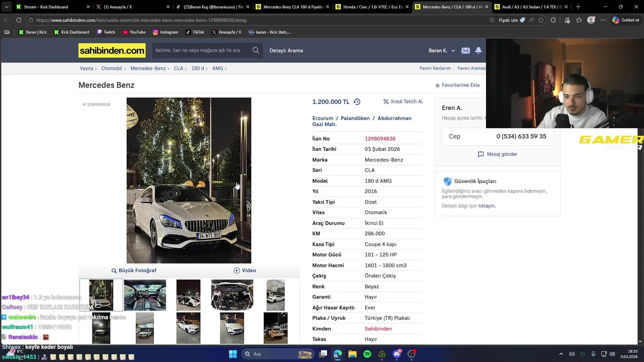Select engine bay thumbnail
This screenshot has height=362, width=644.
point(232,295)
